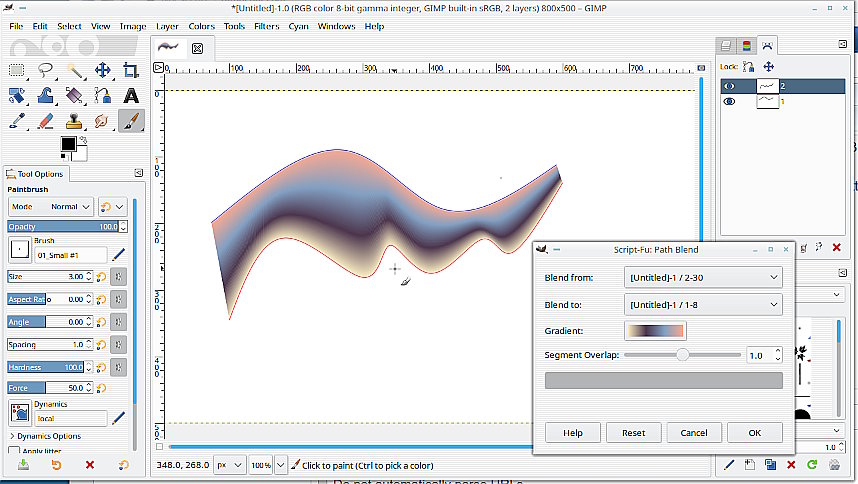
Task: Edit the brush via pencil icon
Action: [118, 254]
